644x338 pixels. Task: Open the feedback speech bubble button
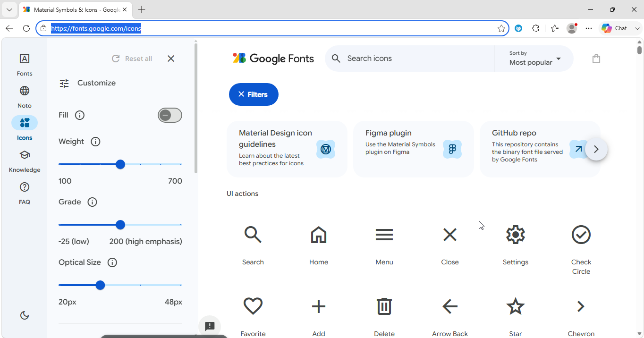[x=210, y=326]
